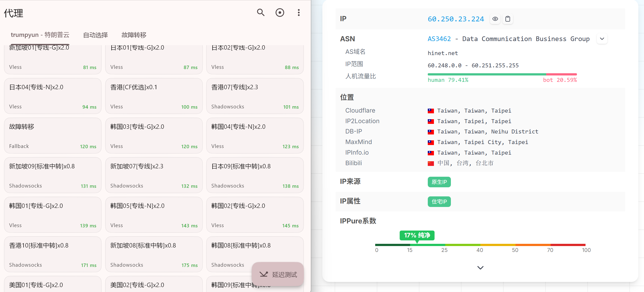Select proxy 日本09[标准中转]x0.8
The width and height of the screenshot is (644, 292).
coord(255,175)
